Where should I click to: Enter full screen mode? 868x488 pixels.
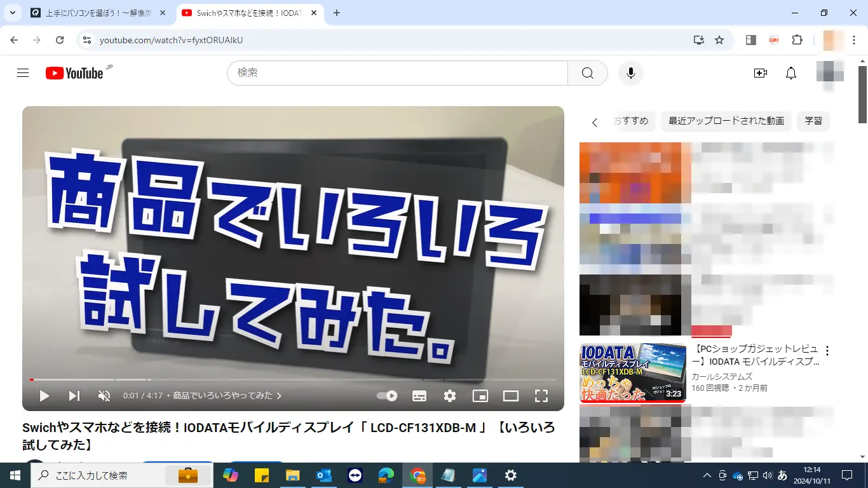[541, 396]
